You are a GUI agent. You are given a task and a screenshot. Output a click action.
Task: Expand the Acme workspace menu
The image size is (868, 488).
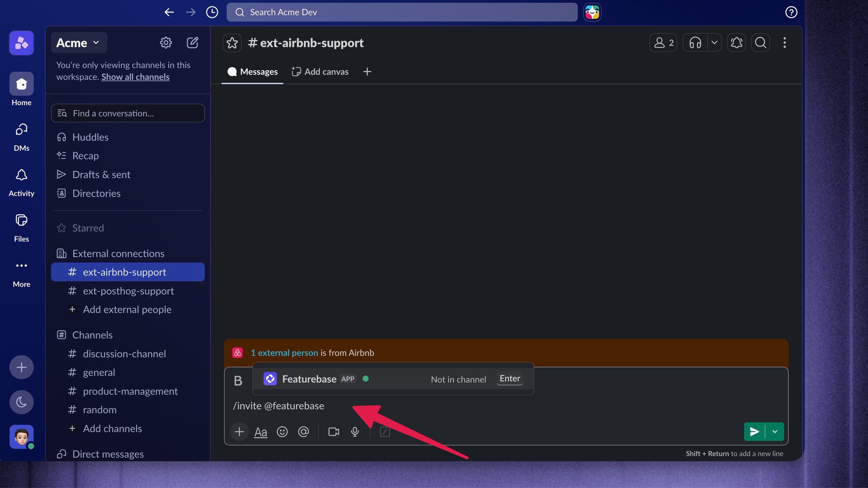[x=79, y=43]
